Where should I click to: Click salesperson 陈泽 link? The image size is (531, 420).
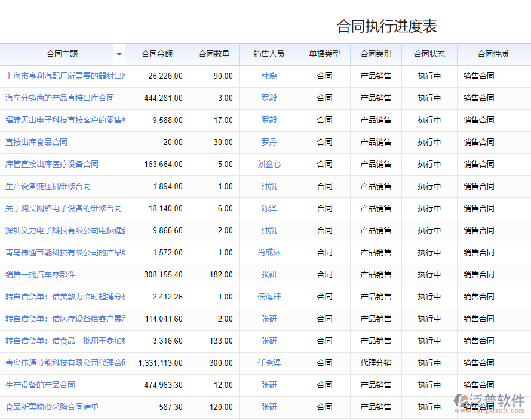pyautogui.click(x=269, y=208)
